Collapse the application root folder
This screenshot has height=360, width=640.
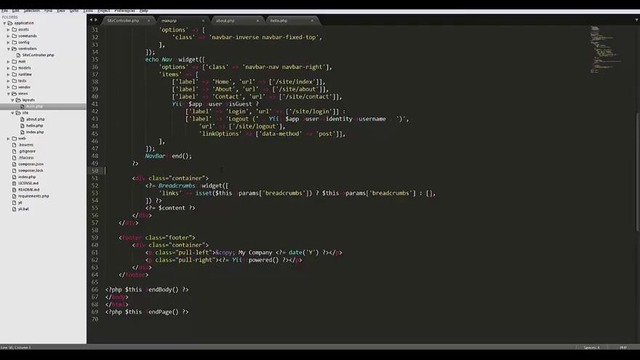pos(4,23)
